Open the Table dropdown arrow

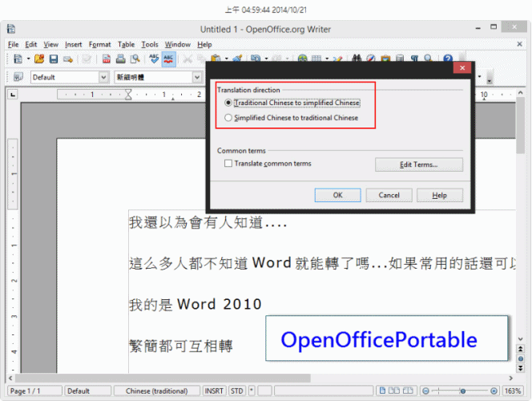(x=327, y=59)
